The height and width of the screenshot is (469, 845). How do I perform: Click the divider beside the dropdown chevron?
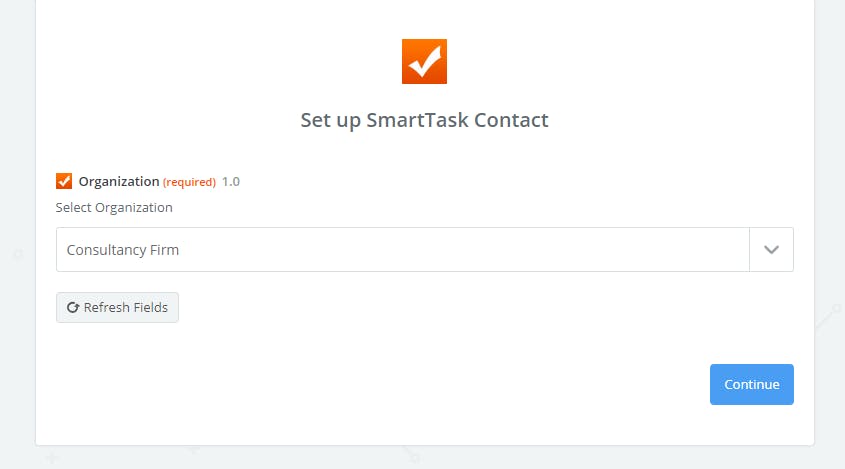point(749,250)
